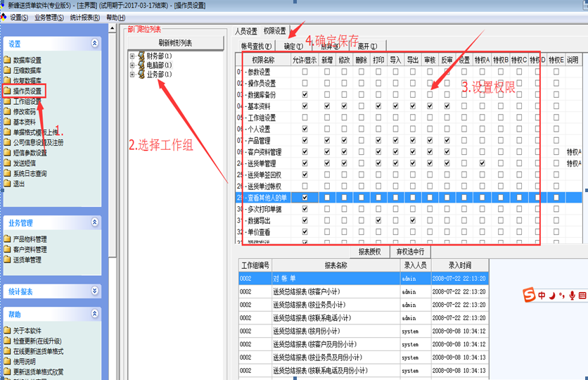Click the application icon in menu bar
Viewport: 588px width, 380px height.
pos(4,17)
